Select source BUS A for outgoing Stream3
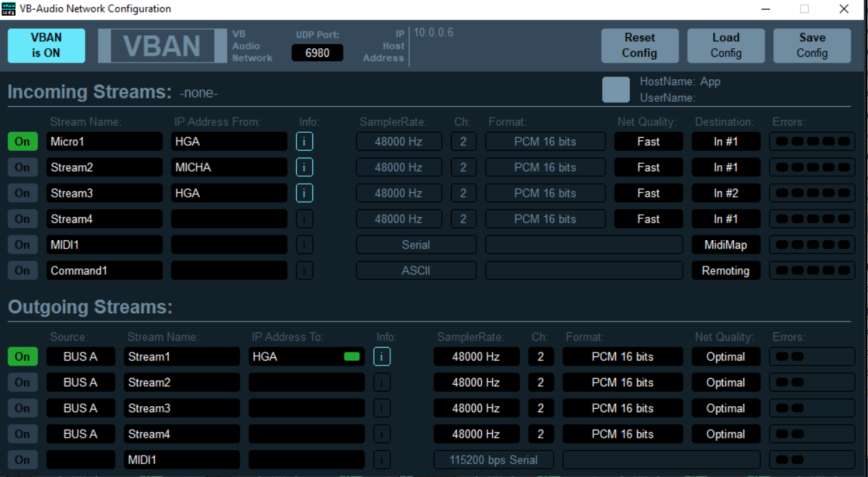The image size is (868, 477). pos(81,408)
